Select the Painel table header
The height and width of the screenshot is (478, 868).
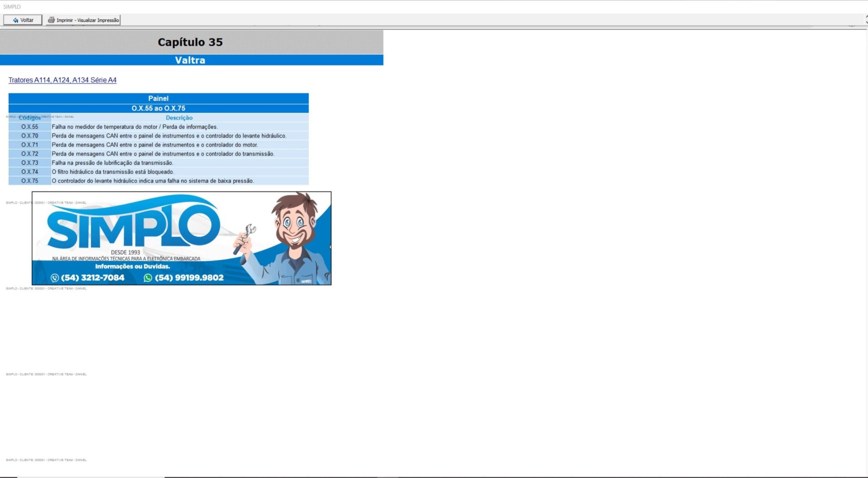coord(158,98)
